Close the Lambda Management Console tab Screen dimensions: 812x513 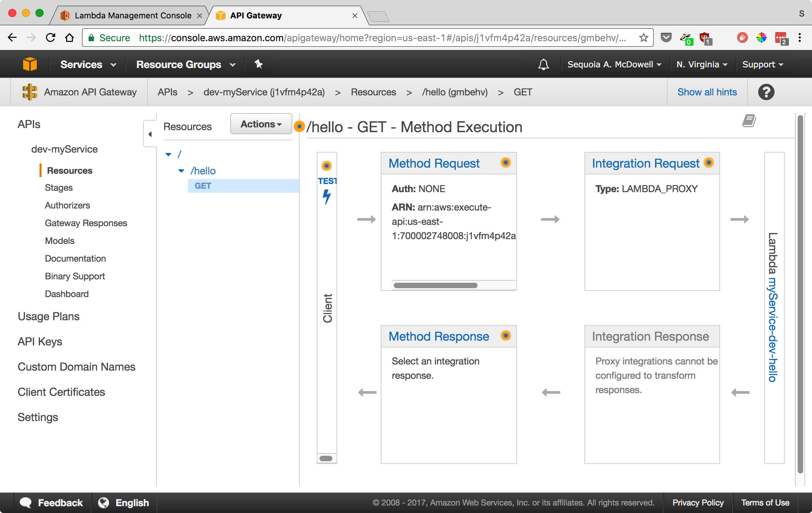click(x=200, y=16)
